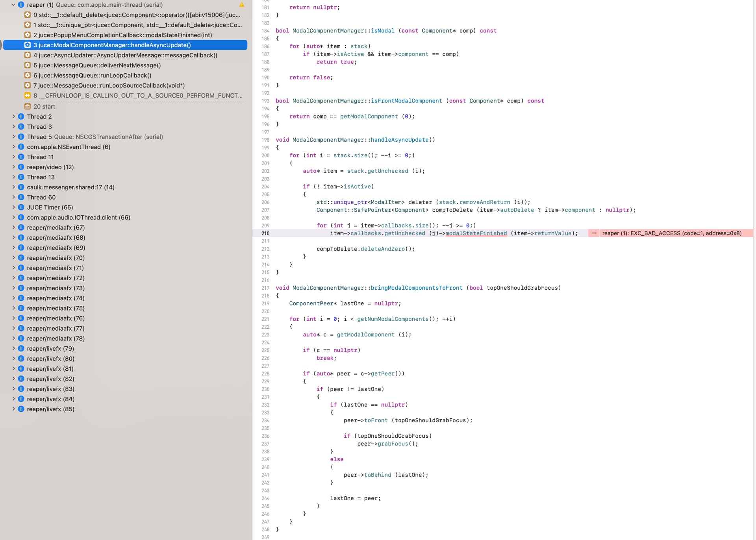
Task: Click the red error badge icon on line 210
Action: click(x=594, y=233)
